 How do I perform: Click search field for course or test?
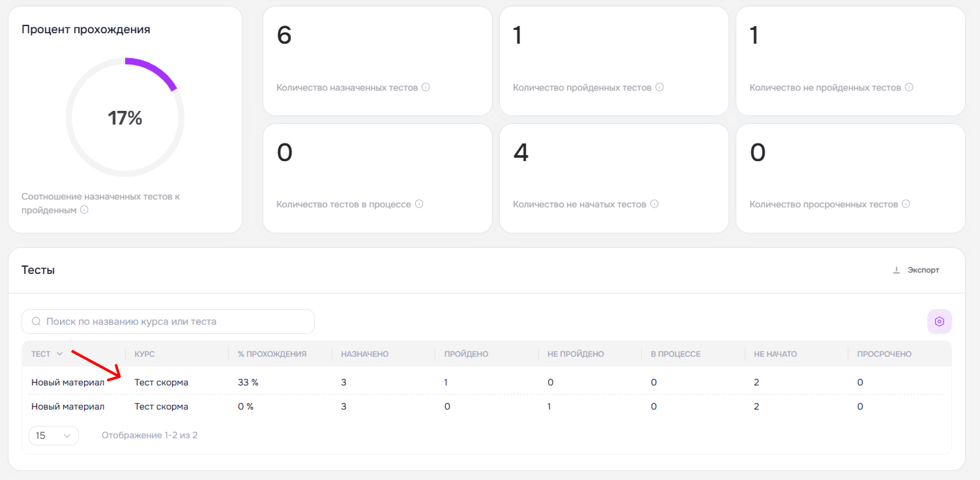point(168,322)
